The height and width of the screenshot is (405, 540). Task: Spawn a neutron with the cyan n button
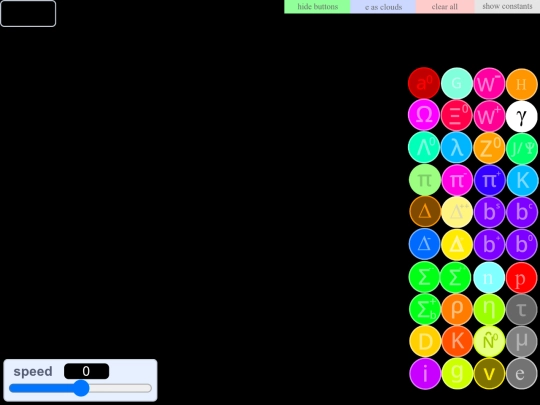click(489, 277)
